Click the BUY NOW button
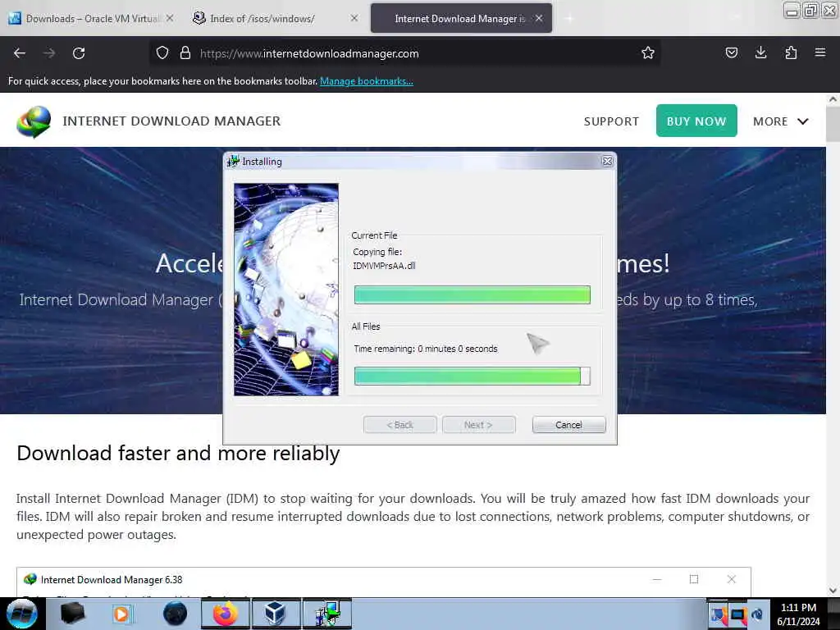 [696, 121]
